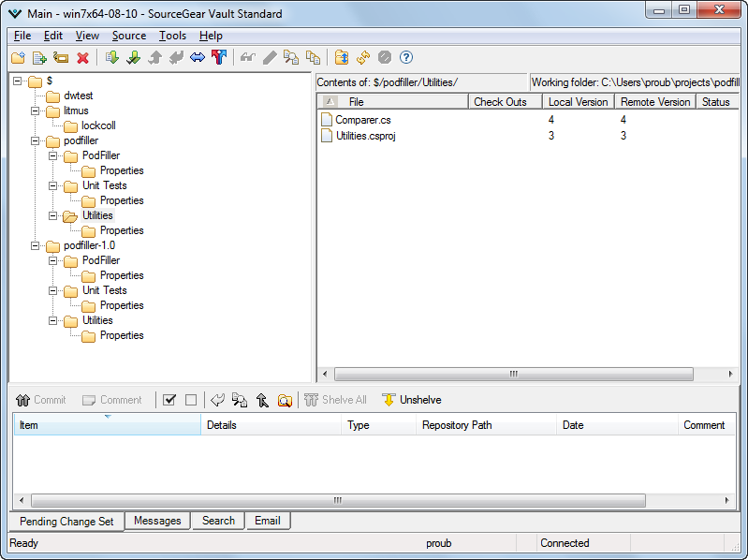The image size is (748, 560).
Task: Click the pending changes horizontal scrollbar thumb
Action: click(x=338, y=500)
